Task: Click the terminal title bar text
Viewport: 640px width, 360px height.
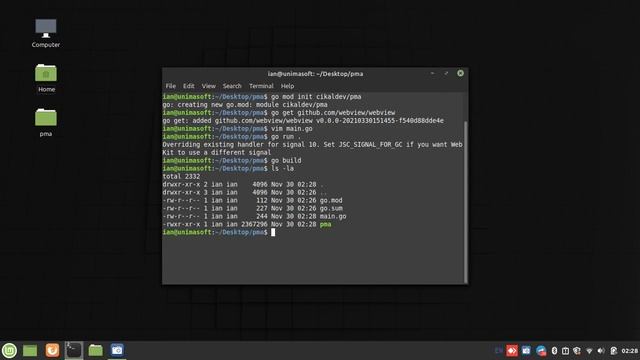Action: (x=315, y=74)
